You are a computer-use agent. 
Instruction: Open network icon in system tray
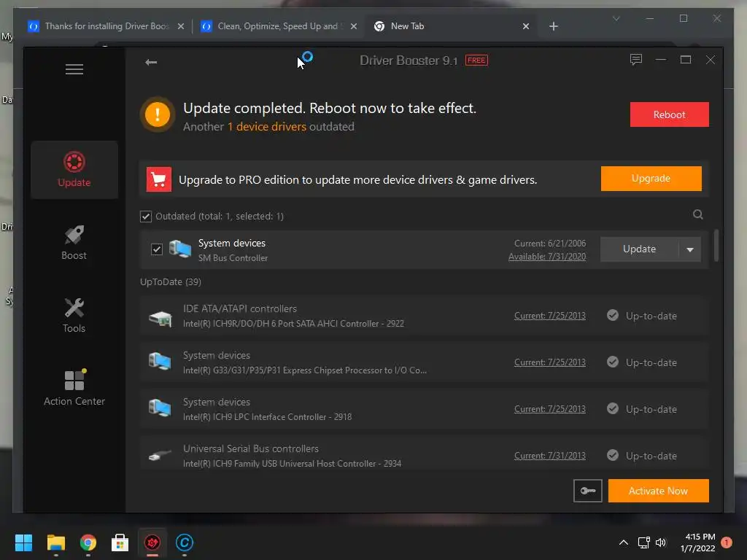coord(643,542)
